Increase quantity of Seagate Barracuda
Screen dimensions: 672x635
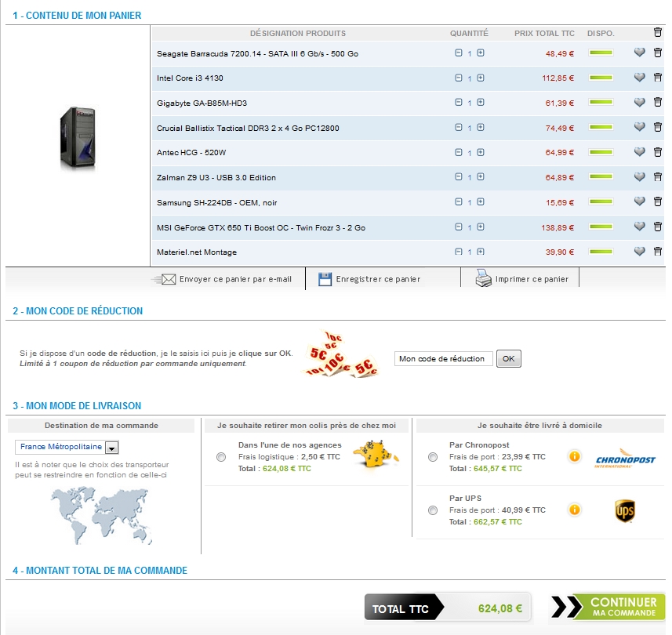tap(481, 53)
